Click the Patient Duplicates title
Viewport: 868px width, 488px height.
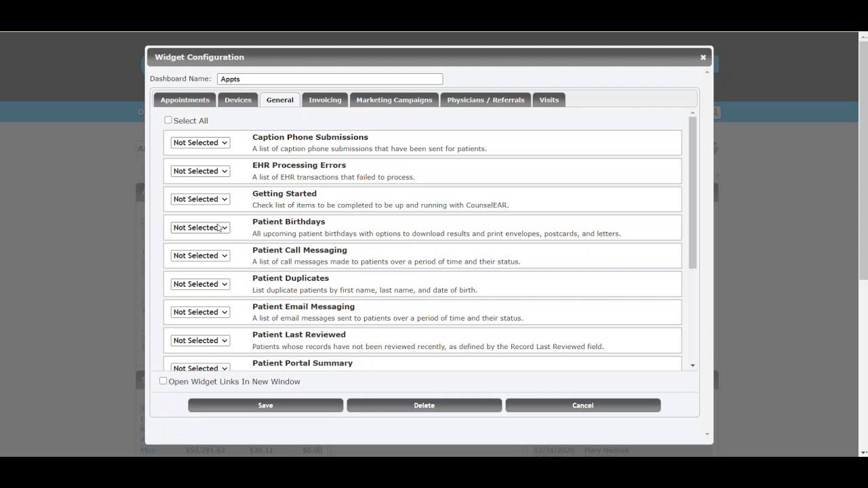290,279
